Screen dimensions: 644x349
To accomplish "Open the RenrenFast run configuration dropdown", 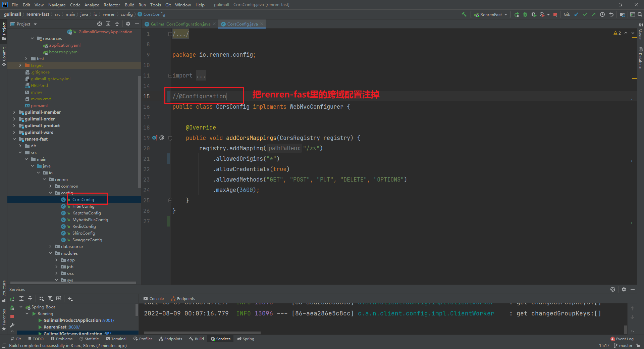I will pos(490,14).
